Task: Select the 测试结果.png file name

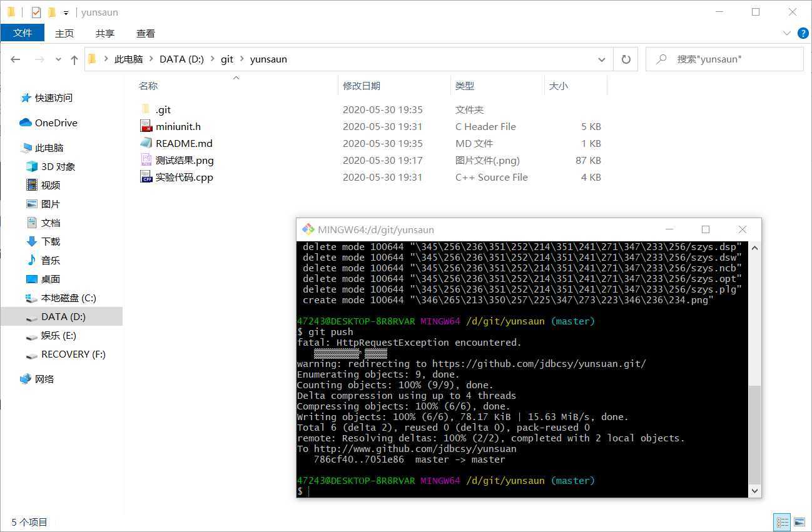Action: point(185,160)
